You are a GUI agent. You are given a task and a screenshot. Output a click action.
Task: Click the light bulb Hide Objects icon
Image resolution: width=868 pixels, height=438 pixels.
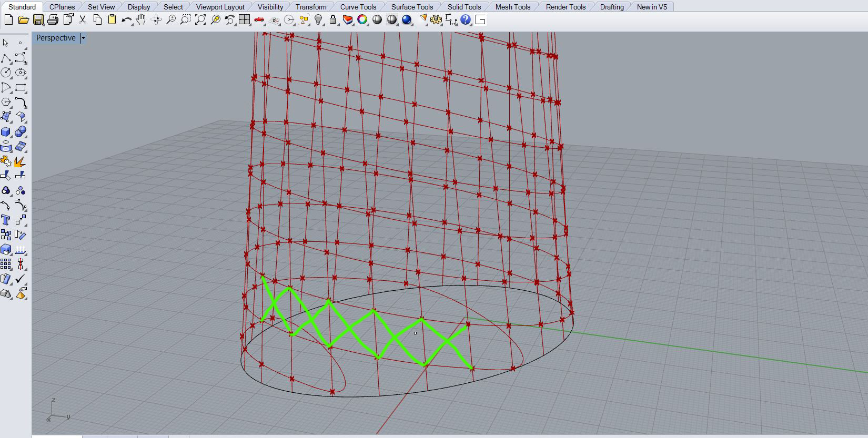coord(318,20)
